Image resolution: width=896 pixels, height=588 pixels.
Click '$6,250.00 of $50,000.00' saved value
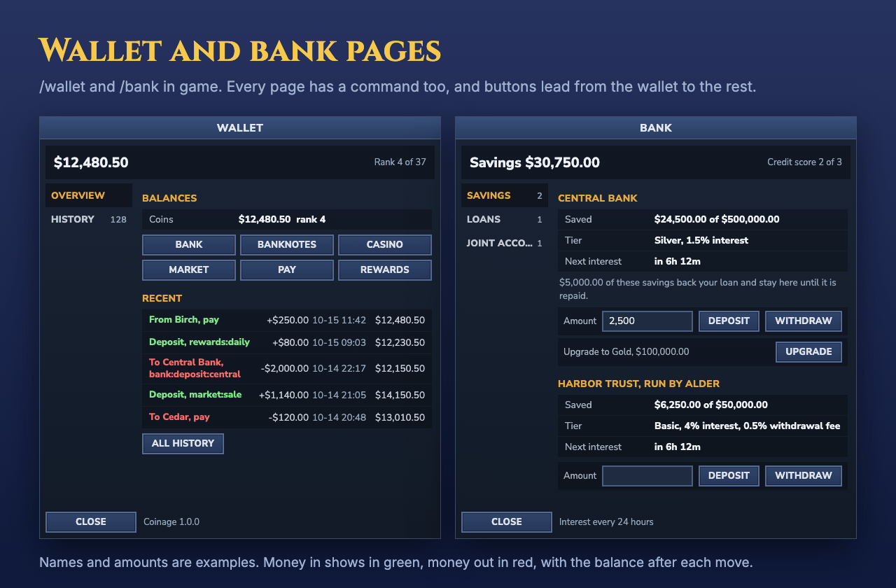[711, 405]
